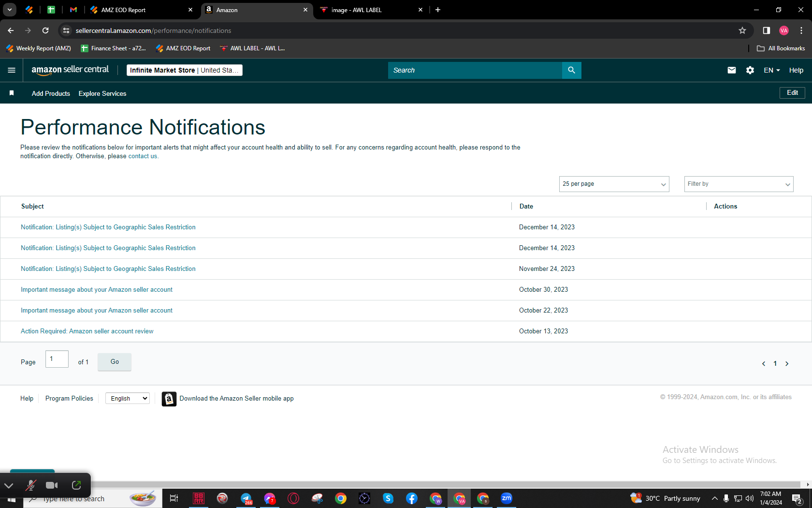Open the Weekly Report (AMZ) bookmark

(x=39, y=48)
